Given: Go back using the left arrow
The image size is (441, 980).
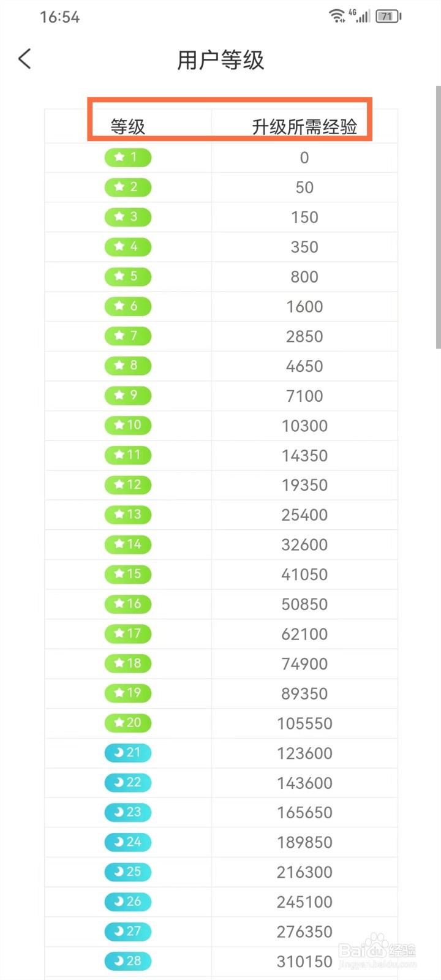Looking at the screenshot, I should [x=24, y=59].
